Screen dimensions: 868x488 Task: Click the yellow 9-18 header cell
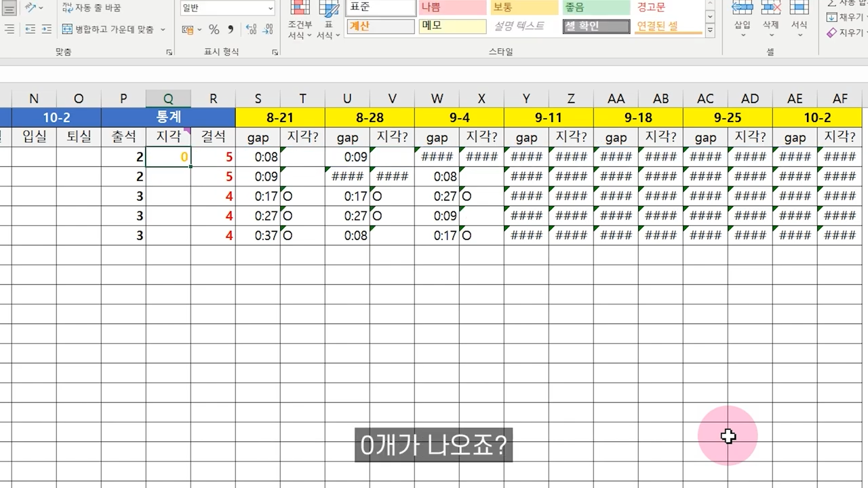[x=638, y=117]
